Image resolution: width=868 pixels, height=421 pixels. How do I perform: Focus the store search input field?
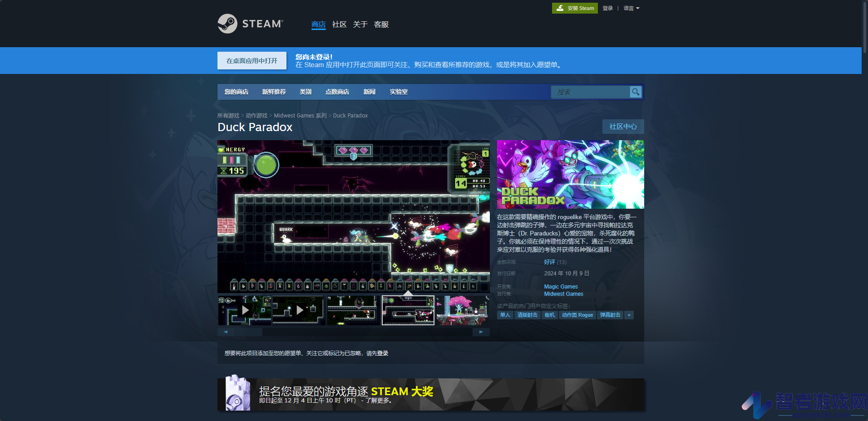[590, 92]
